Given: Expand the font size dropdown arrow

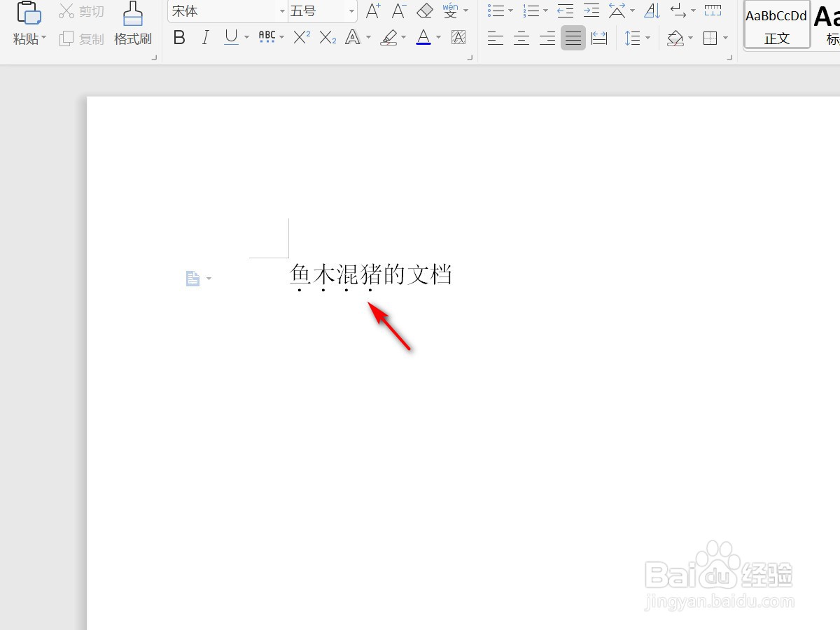Looking at the screenshot, I should tap(352, 11).
